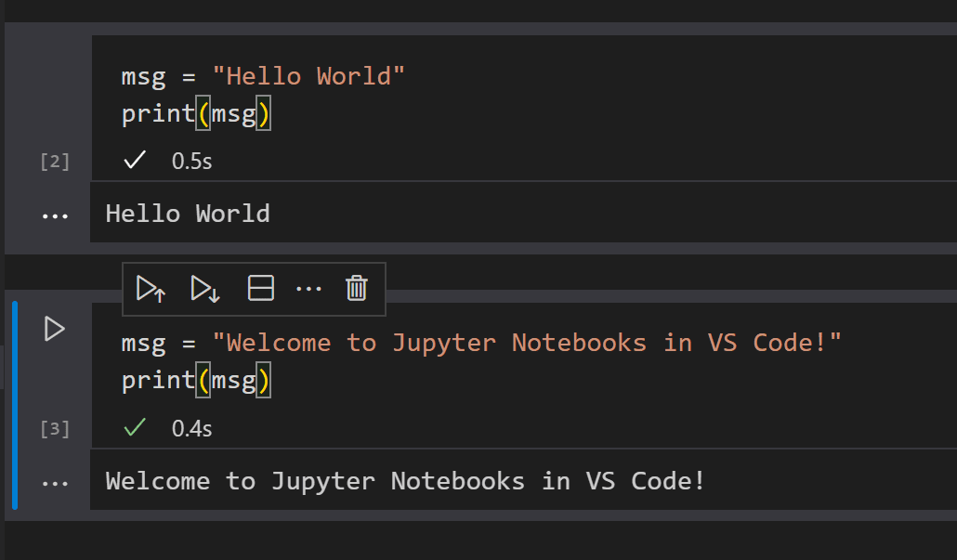Run the Welcome message cell with play button
Screen dimensions: 957x560
[54, 329]
